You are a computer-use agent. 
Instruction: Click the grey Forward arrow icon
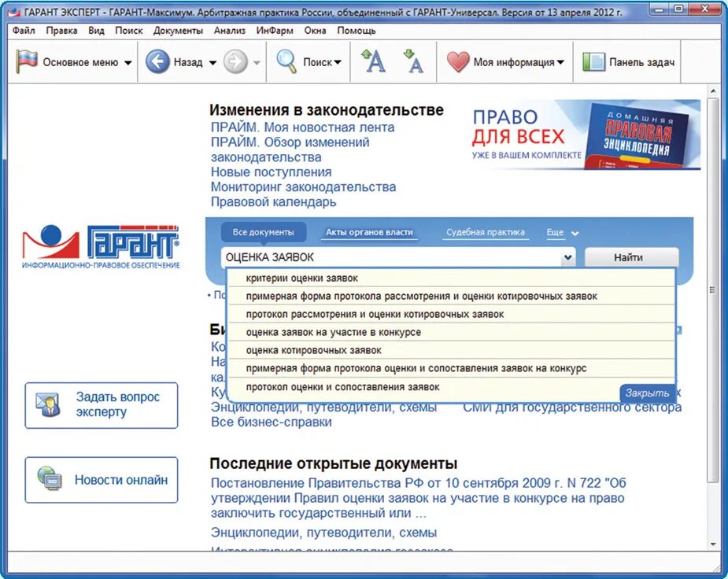click(x=235, y=61)
